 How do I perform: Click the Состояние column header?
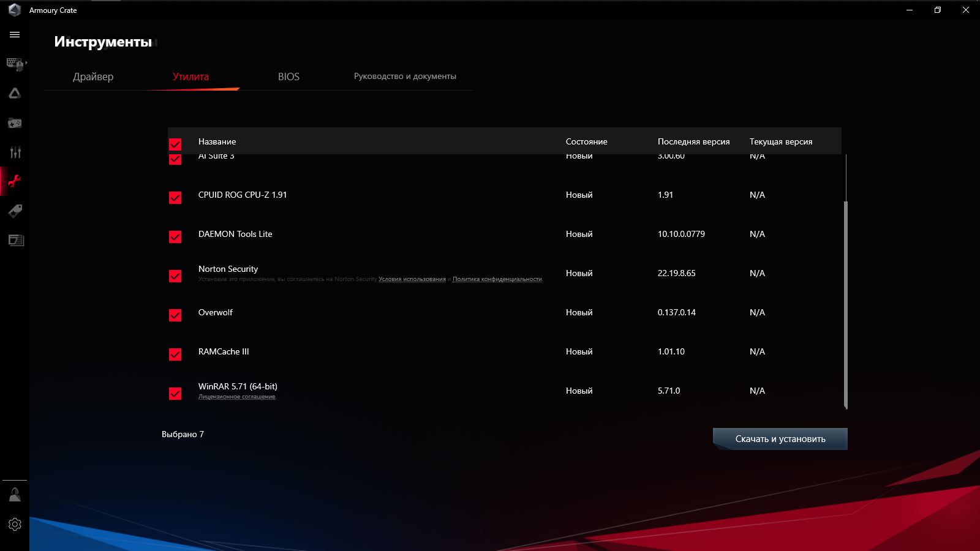point(587,141)
